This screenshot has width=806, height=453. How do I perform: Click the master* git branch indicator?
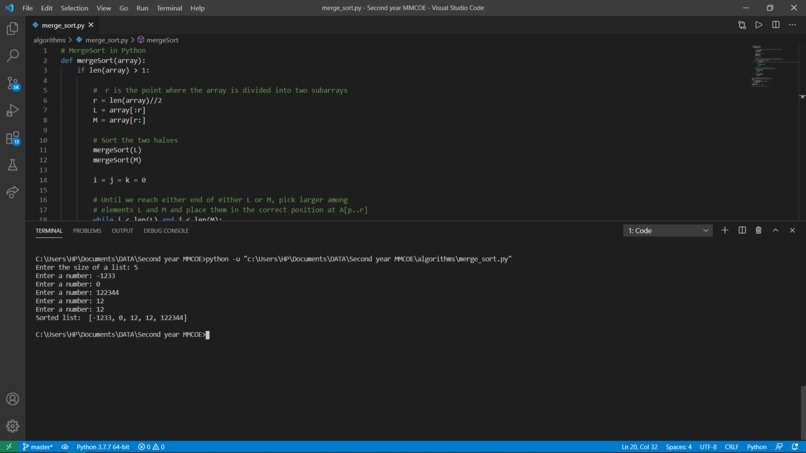coord(38,447)
